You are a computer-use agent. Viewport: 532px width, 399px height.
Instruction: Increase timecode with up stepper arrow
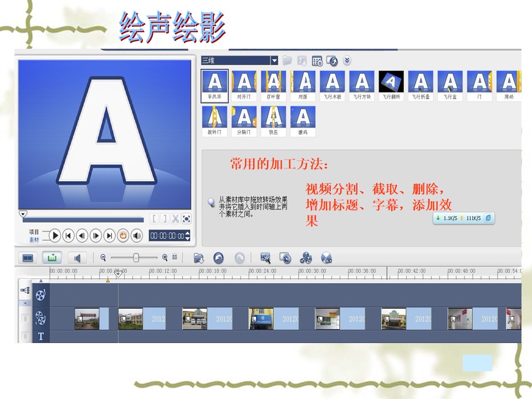pyautogui.click(x=188, y=233)
